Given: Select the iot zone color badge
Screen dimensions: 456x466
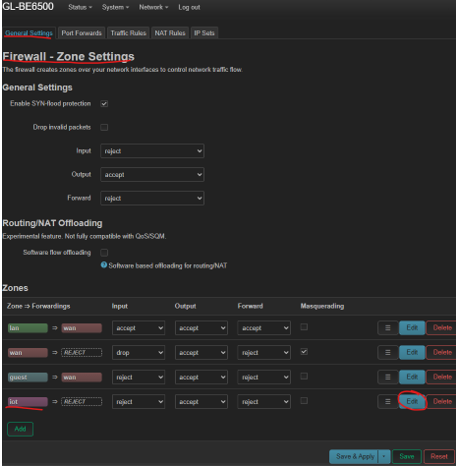Looking at the screenshot, I should (x=28, y=402).
